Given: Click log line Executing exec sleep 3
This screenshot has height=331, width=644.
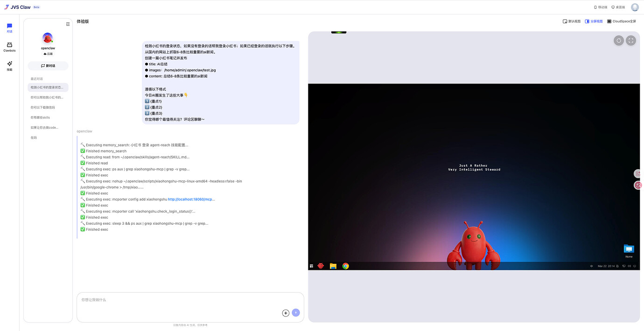Looking at the screenshot, I should 144,223.
